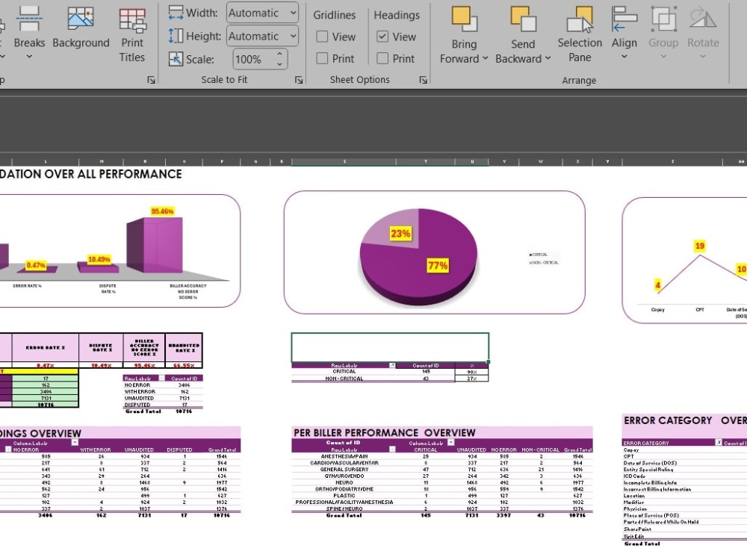Click the Background picture icon

[x=81, y=19]
